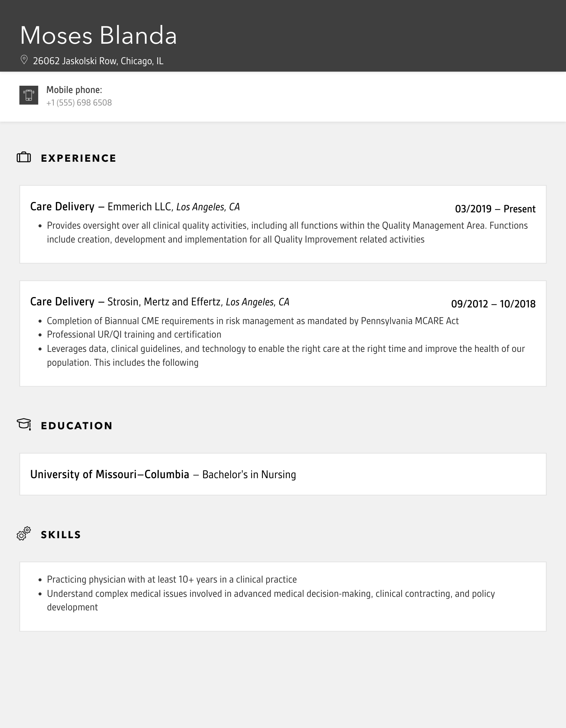Click University of Missouri–Columbia entry
Viewport: 566px width, 728px height.
(110, 474)
